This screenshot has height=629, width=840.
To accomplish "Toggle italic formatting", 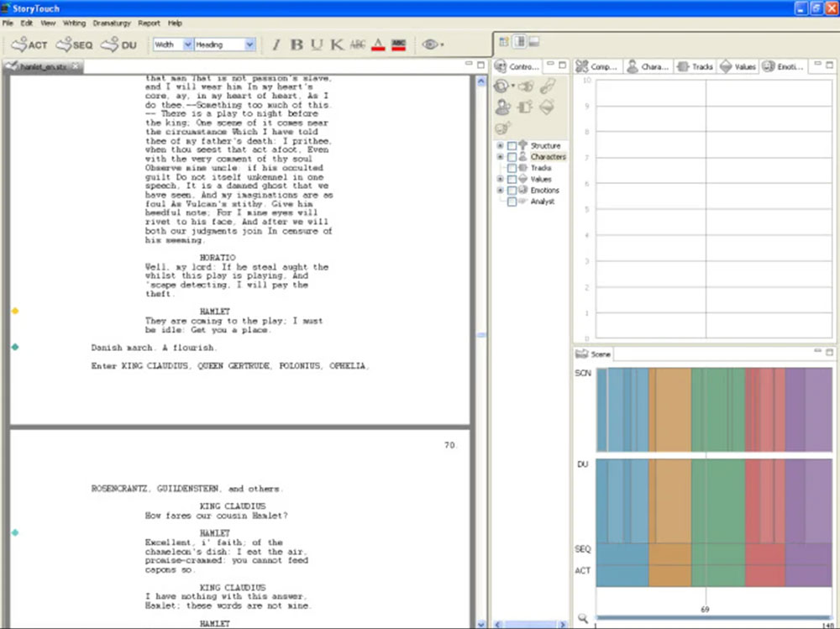I will pyautogui.click(x=275, y=45).
